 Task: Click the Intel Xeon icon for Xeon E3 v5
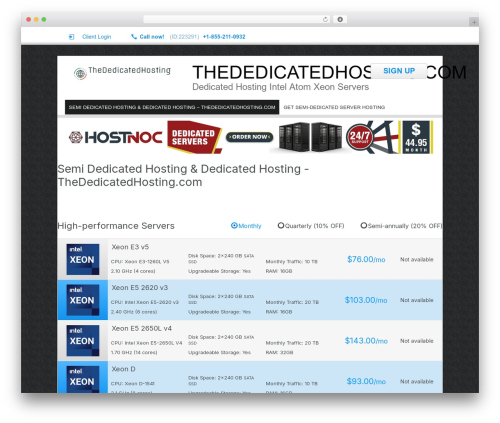(x=83, y=259)
